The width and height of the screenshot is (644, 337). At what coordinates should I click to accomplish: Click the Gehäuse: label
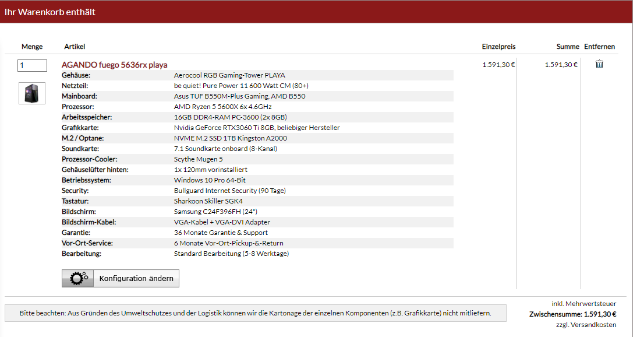76,75
